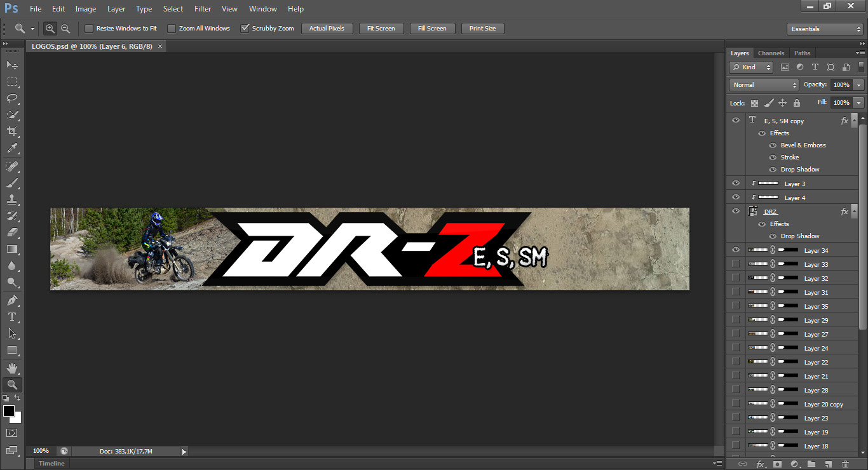Select the Gradient tool
This screenshot has width=868, height=470.
pos(12,249)
